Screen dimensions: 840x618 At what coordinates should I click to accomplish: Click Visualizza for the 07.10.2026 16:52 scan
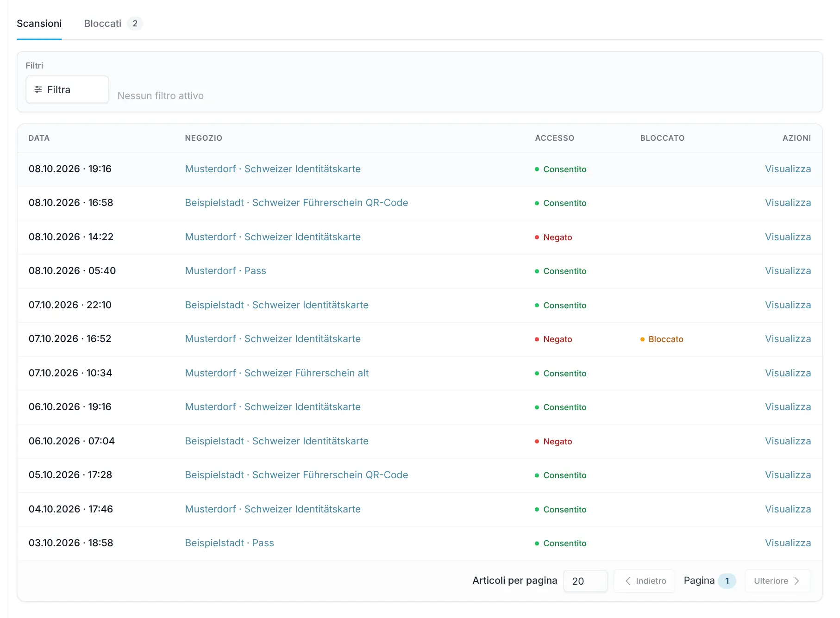click(788, 339)
